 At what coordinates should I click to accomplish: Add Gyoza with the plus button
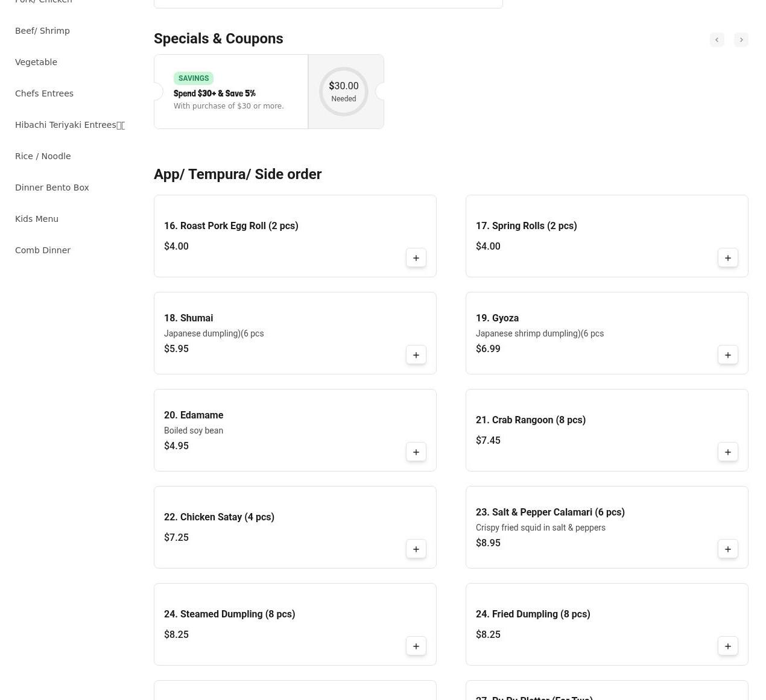(727, 355)
